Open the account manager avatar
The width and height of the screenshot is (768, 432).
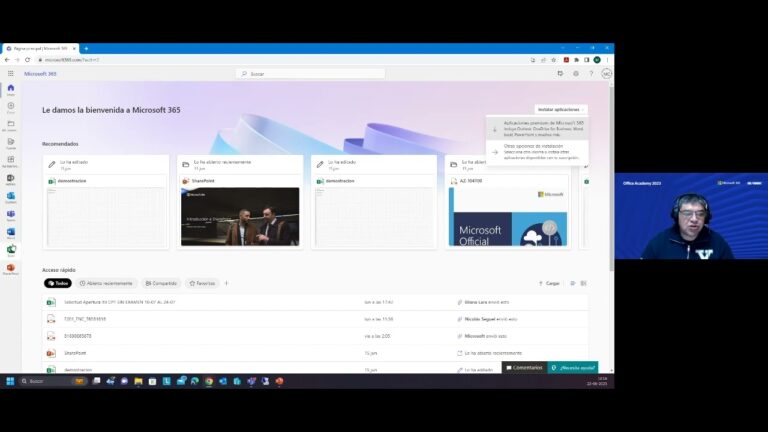[x=606, y=73]
